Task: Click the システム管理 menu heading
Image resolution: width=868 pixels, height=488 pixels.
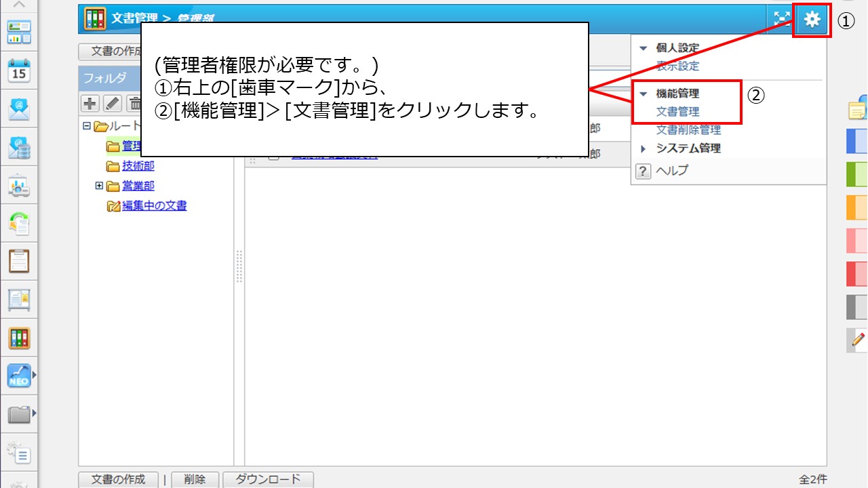Action: pyautogui.click(x=688, y=148)
